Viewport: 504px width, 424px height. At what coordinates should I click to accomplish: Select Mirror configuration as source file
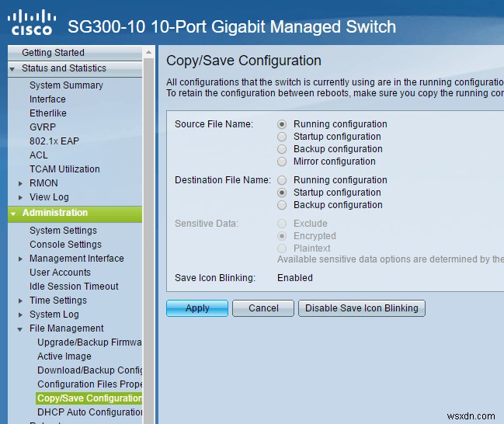pyautogui.click(x=282, y=162)
